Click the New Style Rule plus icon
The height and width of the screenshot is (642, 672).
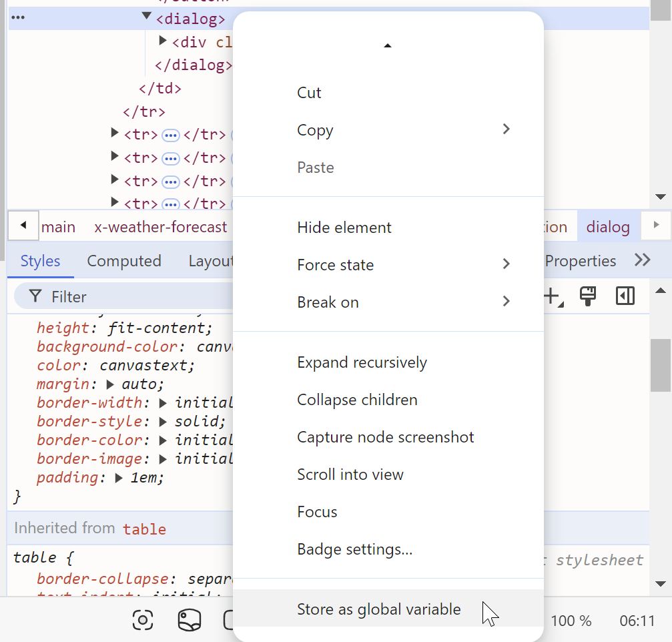coord(553,296)
